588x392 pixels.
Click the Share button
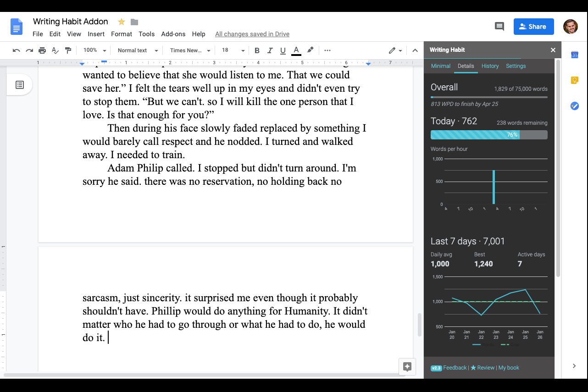tap(533, 27)
